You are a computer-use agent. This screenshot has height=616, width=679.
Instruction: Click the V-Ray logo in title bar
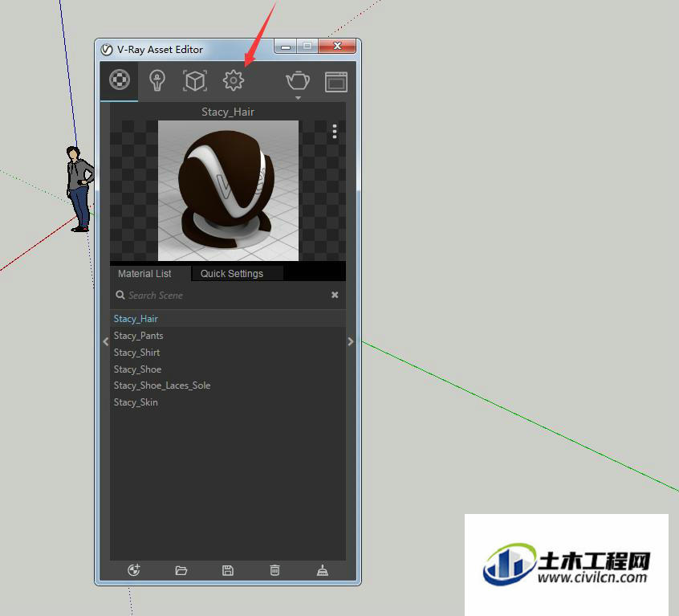tap(107, 50)
